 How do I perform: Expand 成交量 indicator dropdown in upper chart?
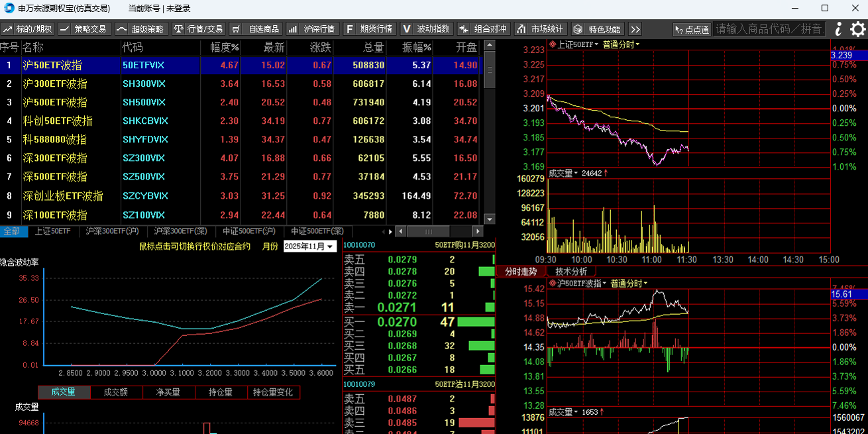coord(563,173)
